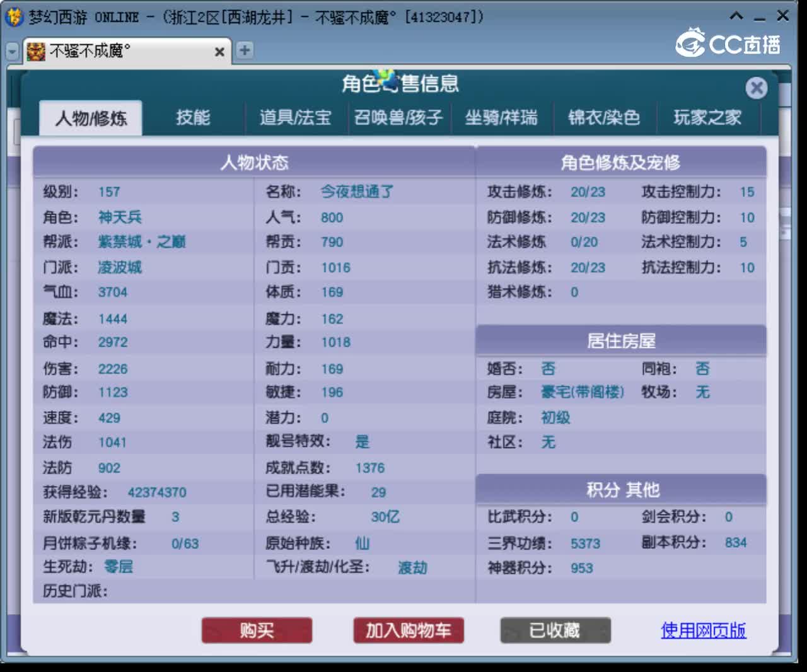807x672 pixels.
Task: Go to the 玩家之家 tab
Action: (x=707, y=117)
